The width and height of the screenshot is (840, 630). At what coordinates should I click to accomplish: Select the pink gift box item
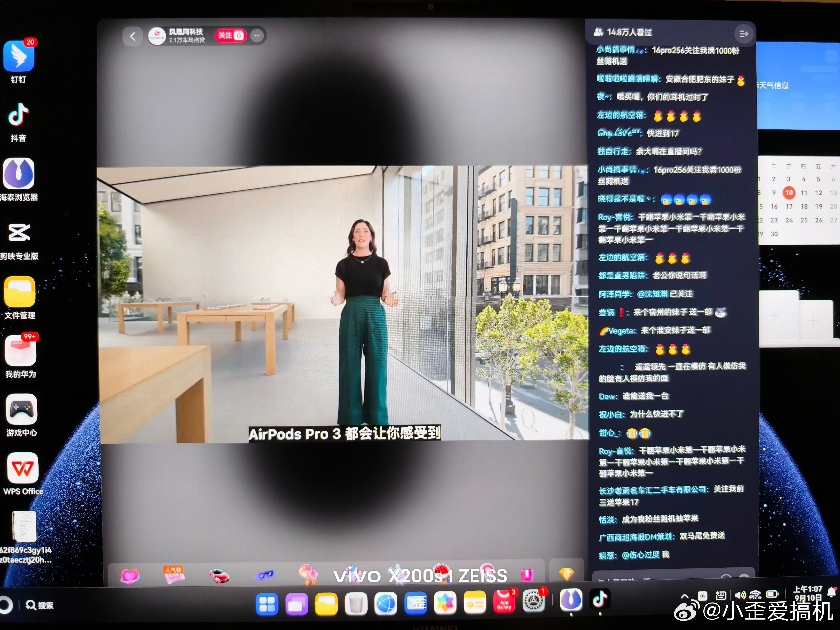pyautogui.click(x=527, y=575)
